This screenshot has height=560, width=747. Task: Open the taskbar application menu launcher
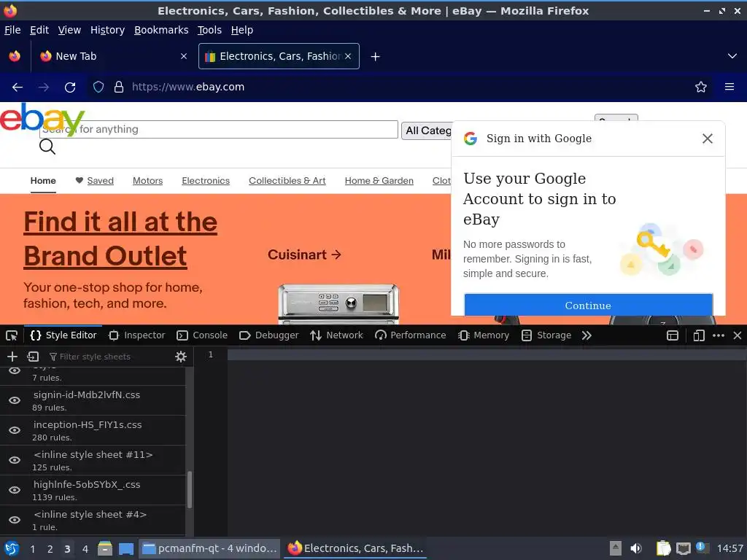pos(12,548)
